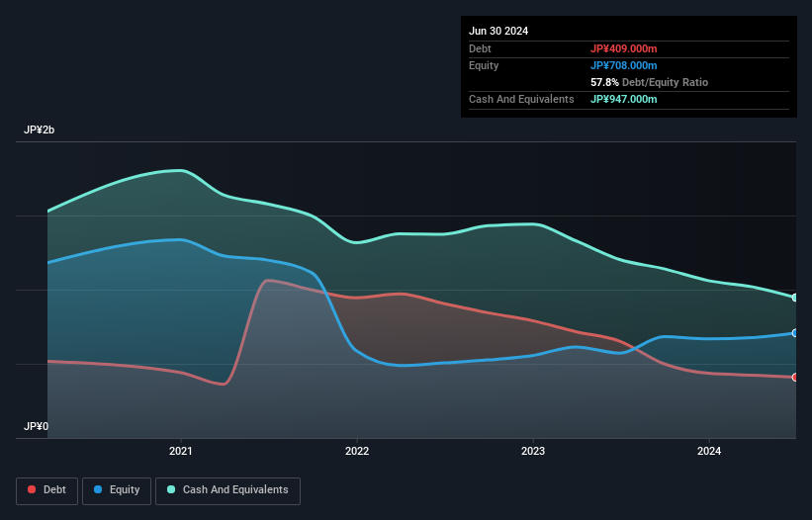Click the JP¥2b y-axis label
The width and height of the screenshot is (812, 520).
pos(39,130)
